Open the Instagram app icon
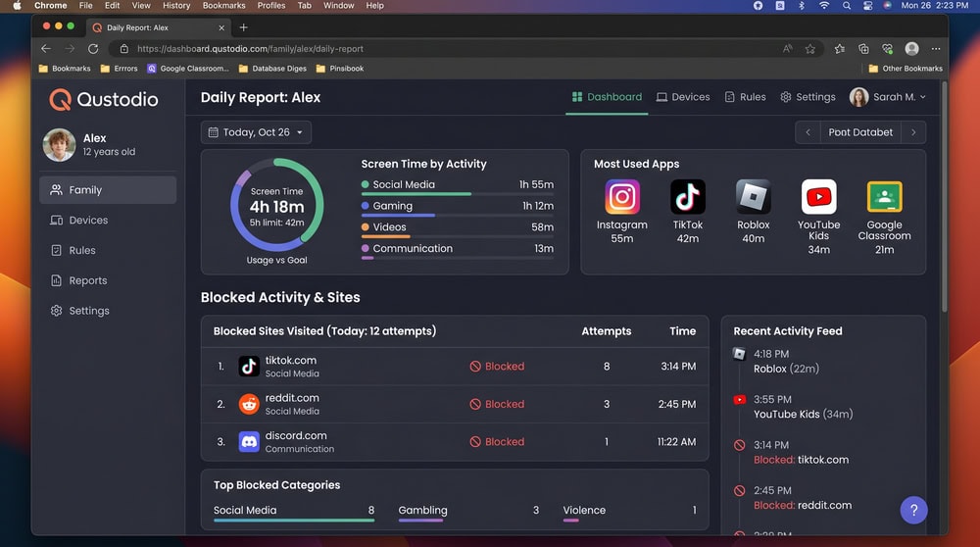 coord(622,197)
